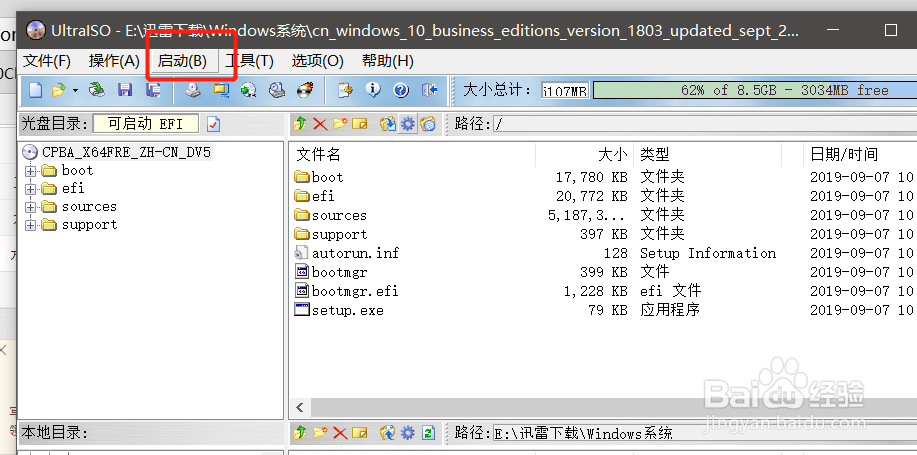Image resolution: width=917 pixels, height=455 pixels.
Task: Click the blue gear icon in local pane
Action: click(408, 433)
